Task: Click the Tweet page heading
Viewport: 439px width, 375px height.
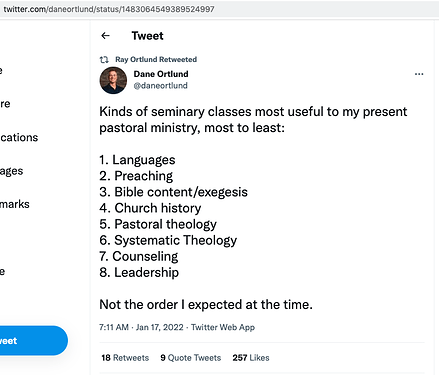Action: coord(148,36)
